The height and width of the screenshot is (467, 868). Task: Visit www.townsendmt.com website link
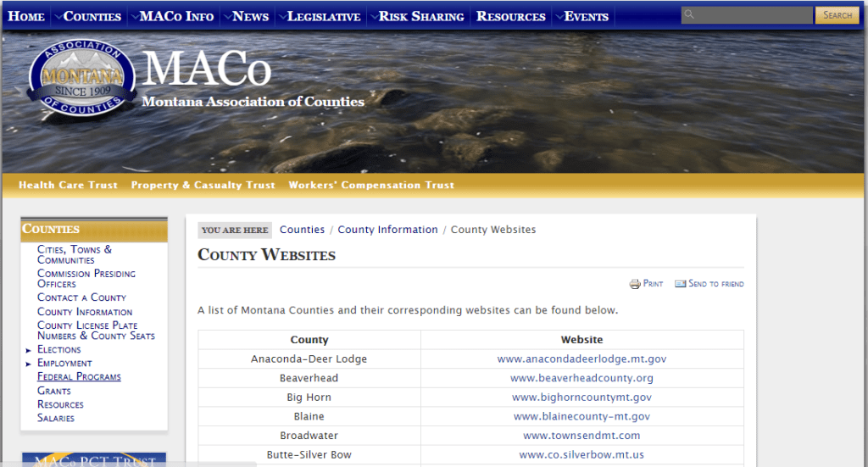[581, 436]
